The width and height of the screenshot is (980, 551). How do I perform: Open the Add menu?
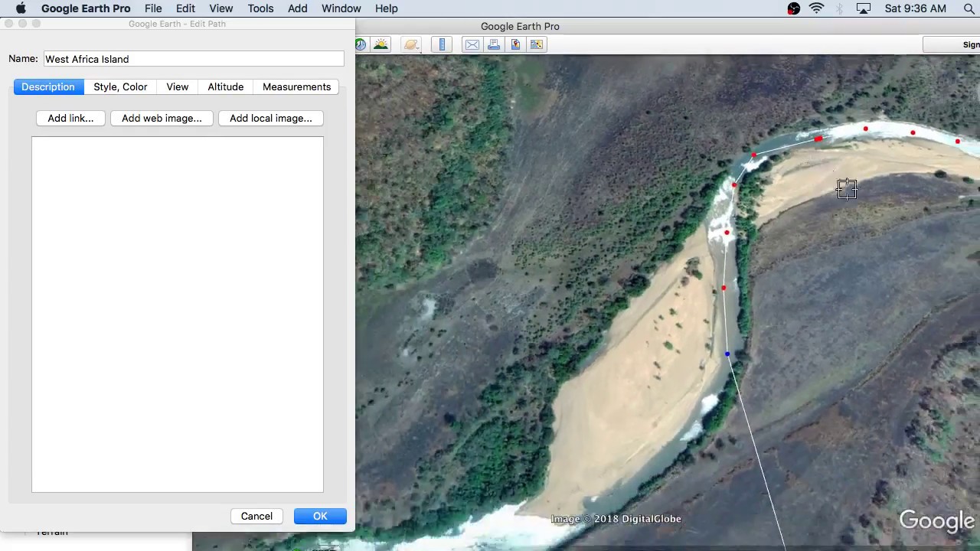[298, 8]
